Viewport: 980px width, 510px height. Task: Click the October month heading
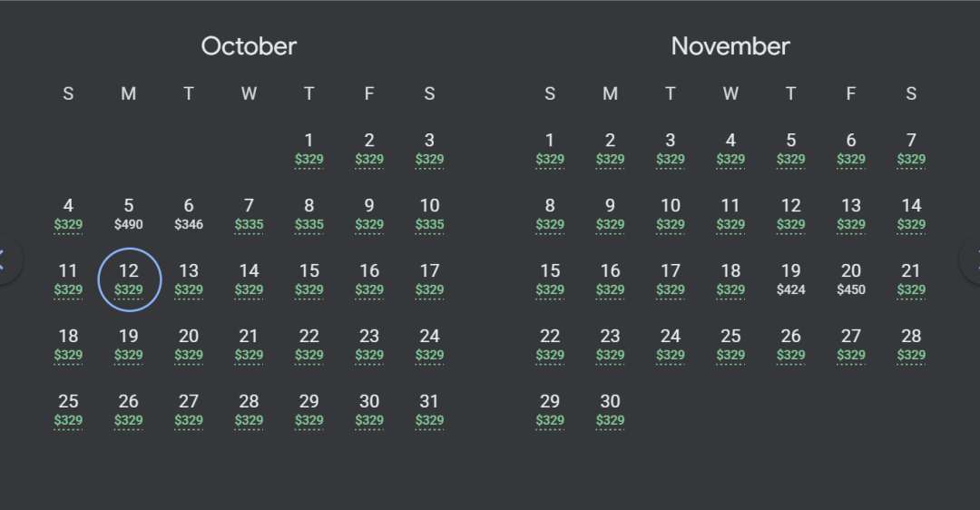249,46
